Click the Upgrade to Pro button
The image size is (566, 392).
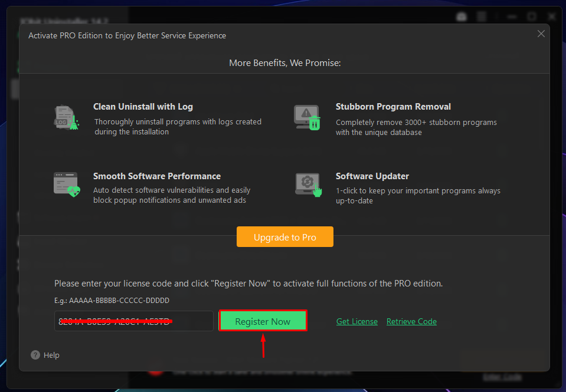pos(285,237)
